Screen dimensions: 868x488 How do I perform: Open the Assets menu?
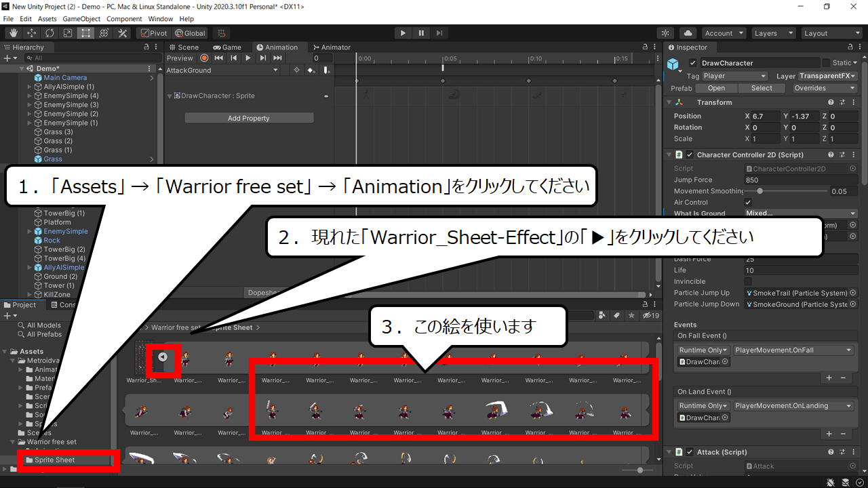point(47,19)
